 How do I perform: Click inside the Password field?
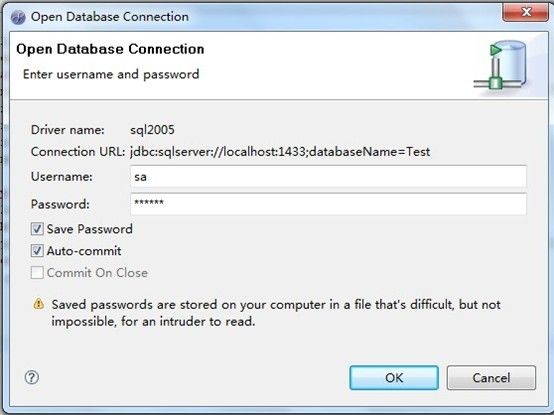[328, 204]
